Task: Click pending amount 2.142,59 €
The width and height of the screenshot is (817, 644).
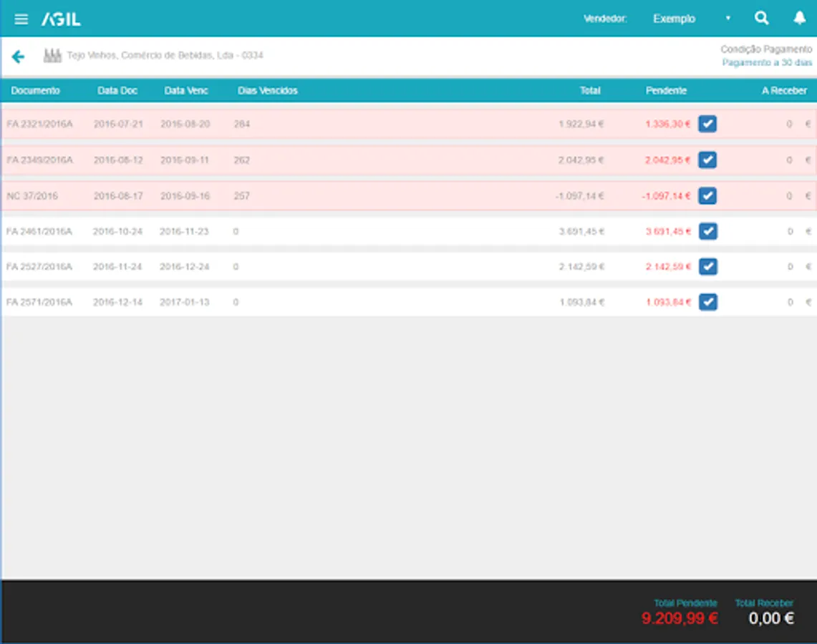Action: pyautogui.click(x=669, y=267)
